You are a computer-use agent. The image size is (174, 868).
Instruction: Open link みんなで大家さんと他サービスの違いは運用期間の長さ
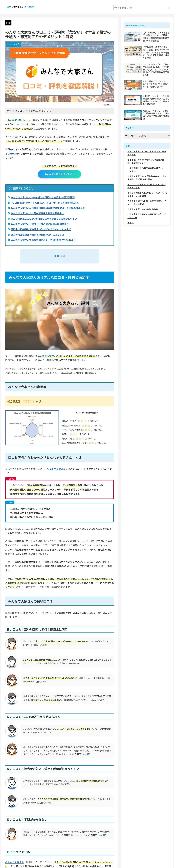tap(40, 224)
